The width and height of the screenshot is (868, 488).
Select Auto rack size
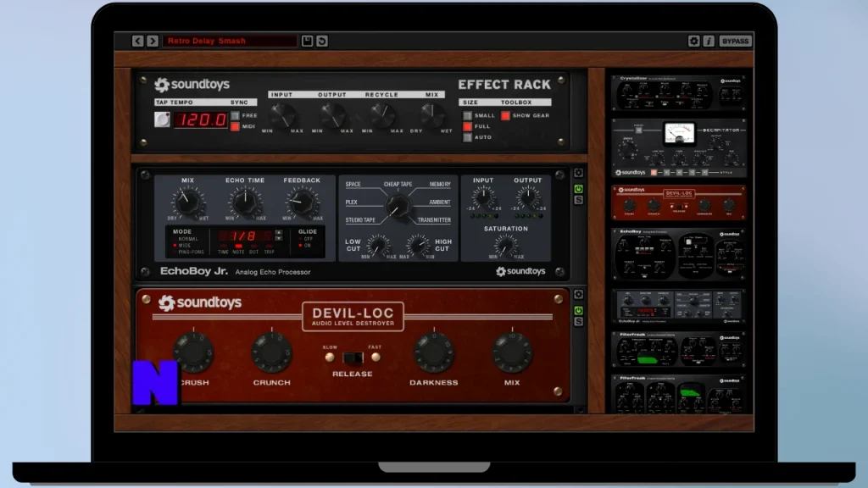(468, 137)
